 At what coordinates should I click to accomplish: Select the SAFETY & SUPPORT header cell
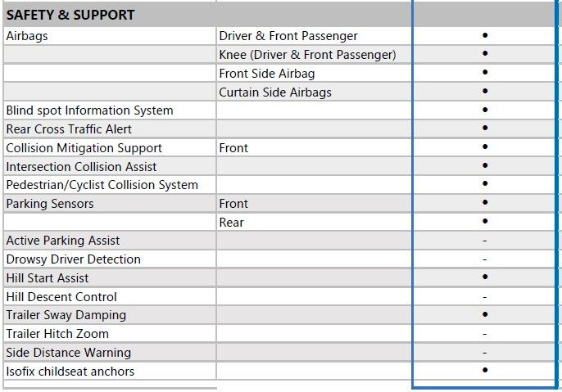pos(70,15)
